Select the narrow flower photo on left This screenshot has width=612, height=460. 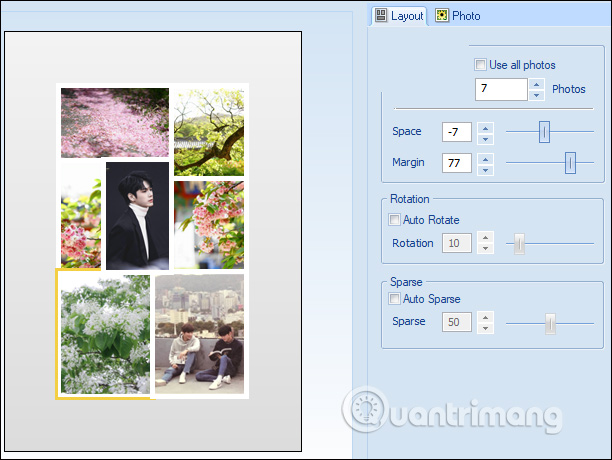pyautogui.click(x=81, y=216)
